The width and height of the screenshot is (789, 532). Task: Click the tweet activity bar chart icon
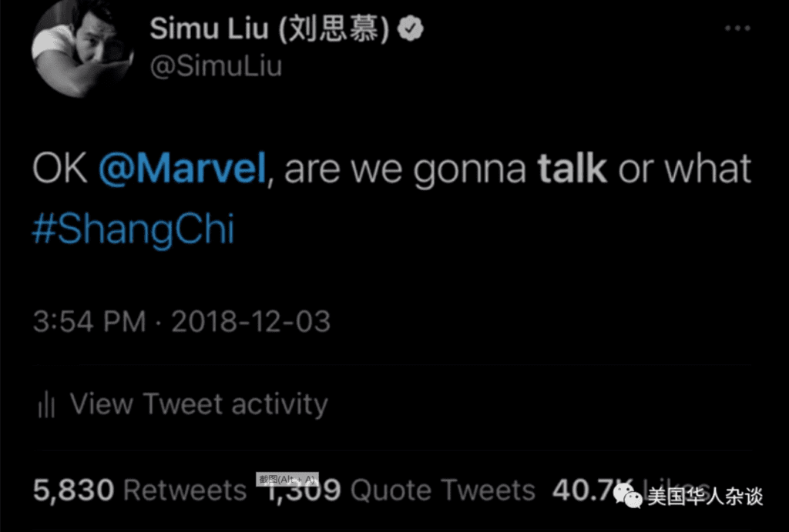pos(46,404)
